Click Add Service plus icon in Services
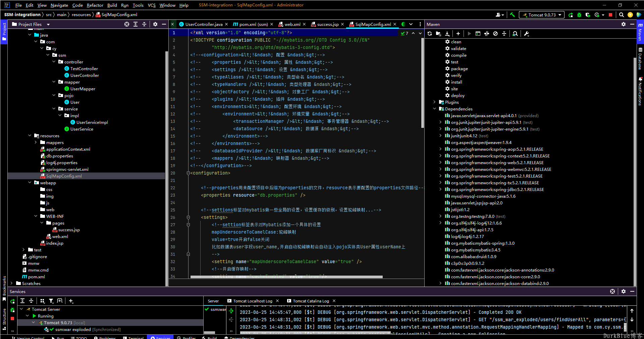This screenshot has width=644, height=339. pyautogui.click(x=71, y=301)
